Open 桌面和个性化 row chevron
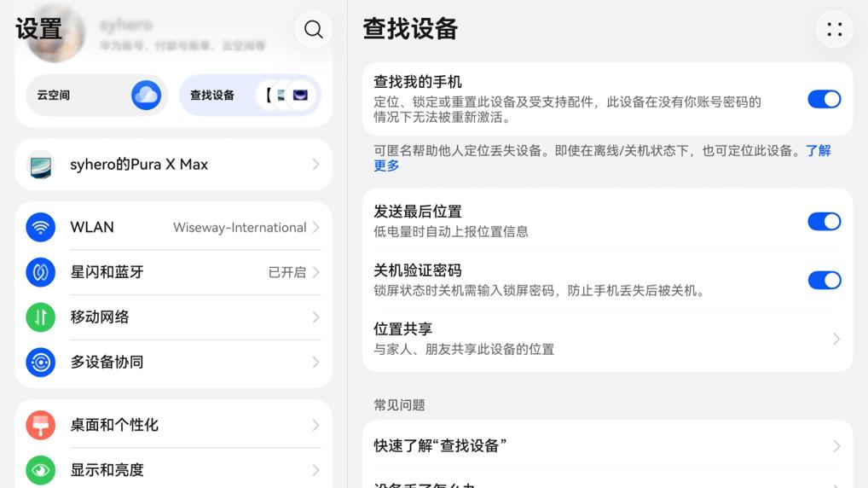 click(x=315, y=426)
